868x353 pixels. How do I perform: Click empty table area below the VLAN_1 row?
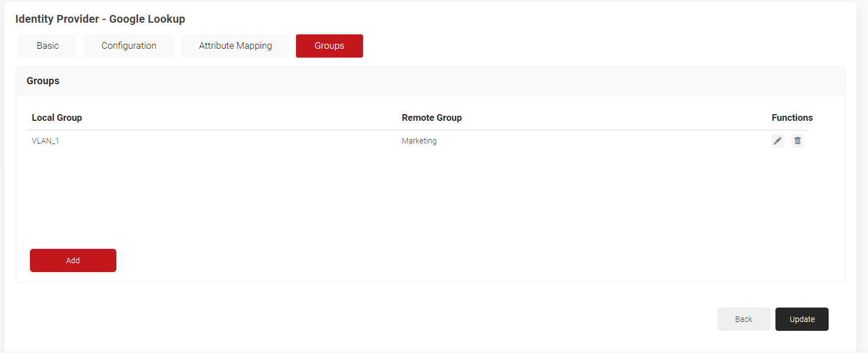click(x=388, y=194)
